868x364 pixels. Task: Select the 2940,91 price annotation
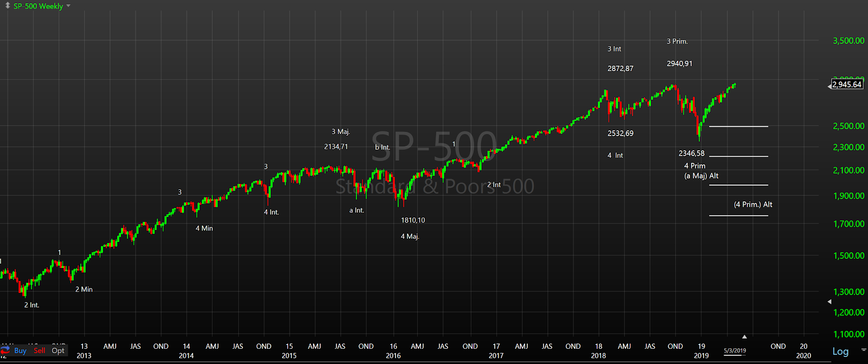tap(680, 63)
